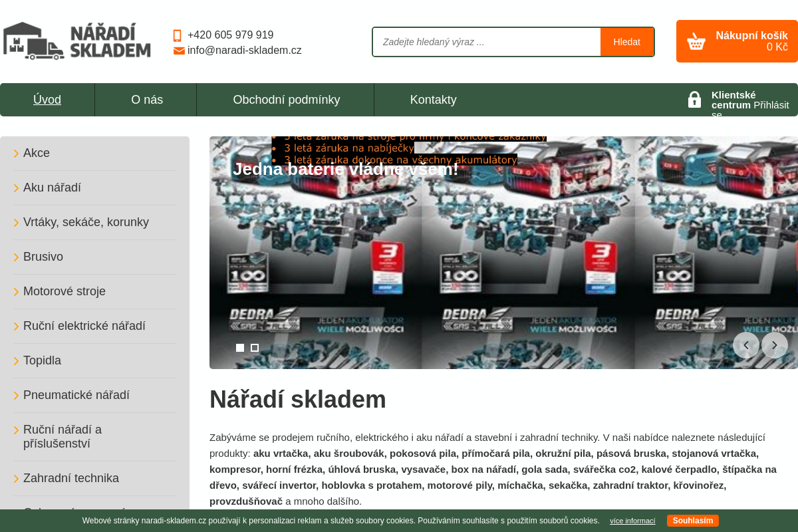This screenshot has height=532, width=798.
Task: Click the orange arrow next to Zahradní technika
Action: (15, 478)
